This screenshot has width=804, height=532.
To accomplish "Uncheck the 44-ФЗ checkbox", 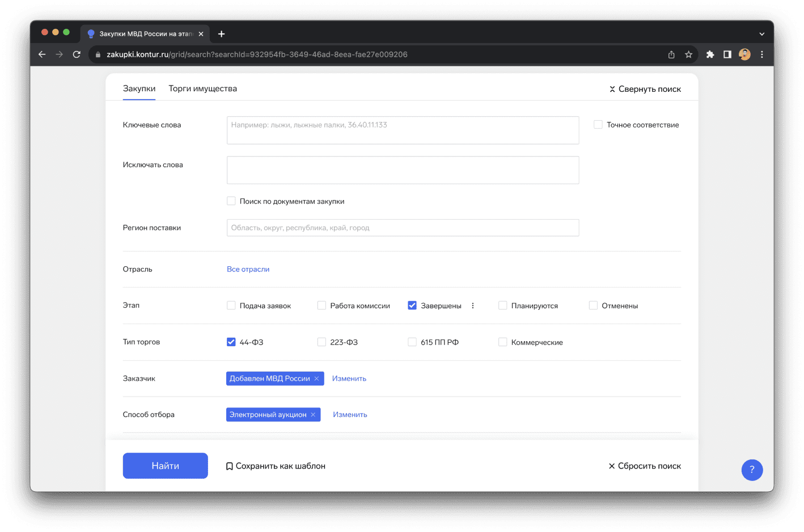I will pyautogui.click(x=231, y=342).
